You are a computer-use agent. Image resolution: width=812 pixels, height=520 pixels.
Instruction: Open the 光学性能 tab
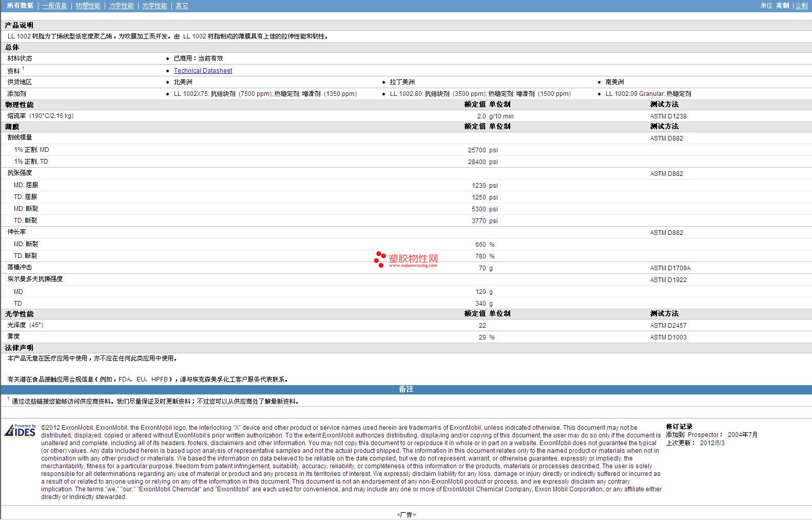154,6
